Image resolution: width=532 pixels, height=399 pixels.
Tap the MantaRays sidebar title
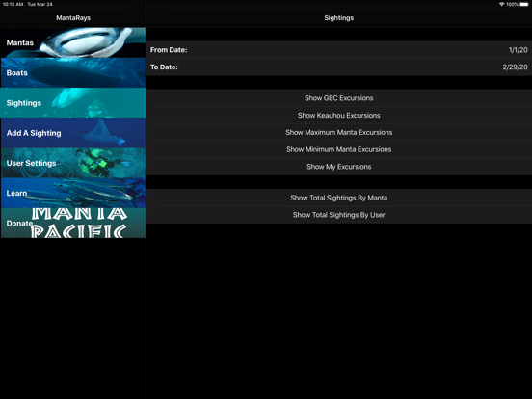coord(73,18)
